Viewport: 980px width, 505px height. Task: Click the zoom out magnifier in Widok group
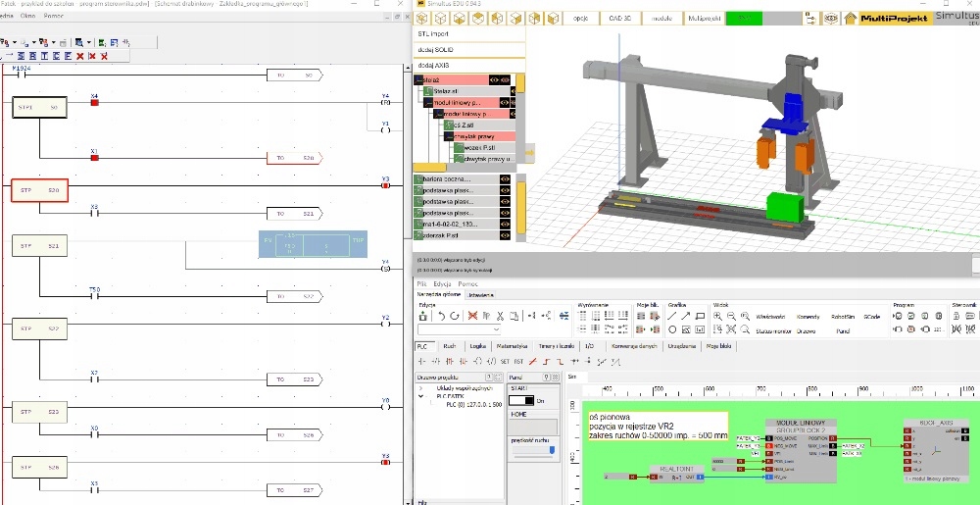pyautogui.click(x=731, y=317)
